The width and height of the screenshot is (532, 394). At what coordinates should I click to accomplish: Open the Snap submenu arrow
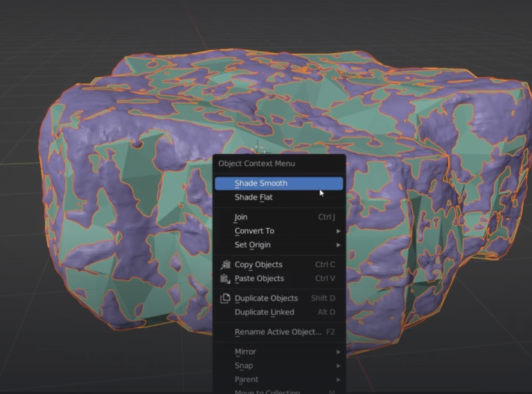(338, 366)
